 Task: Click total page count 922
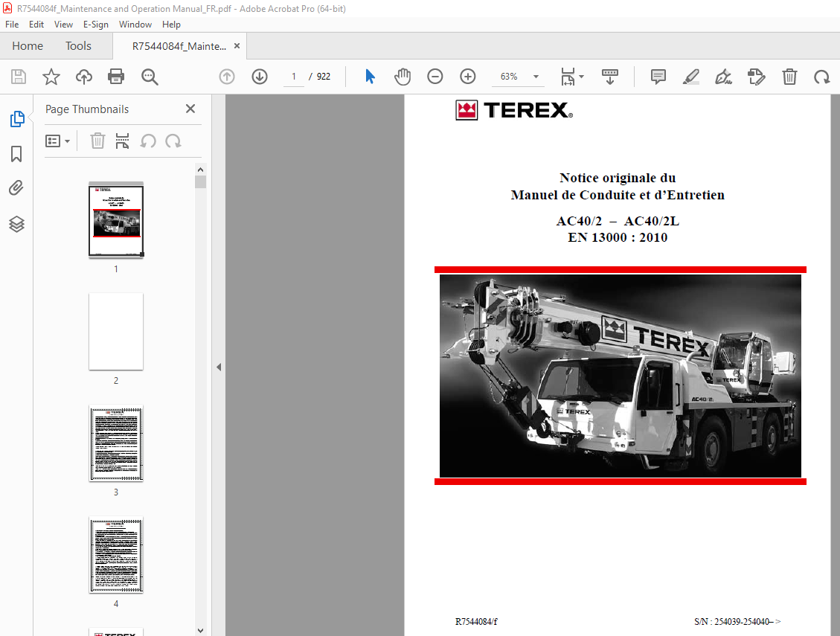(324, 77)
